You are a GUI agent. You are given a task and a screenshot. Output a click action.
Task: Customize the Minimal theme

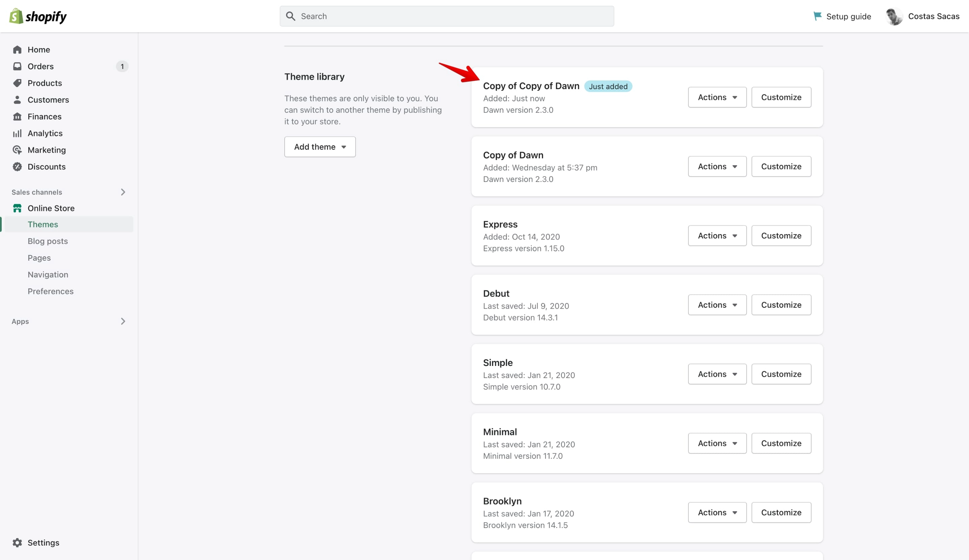[781, 443]
